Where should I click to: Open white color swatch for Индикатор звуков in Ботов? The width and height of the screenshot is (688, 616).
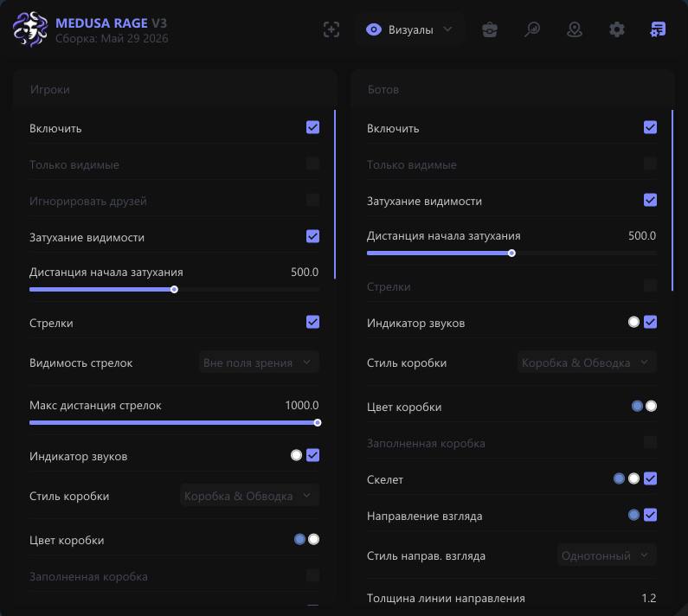point(633,322)
